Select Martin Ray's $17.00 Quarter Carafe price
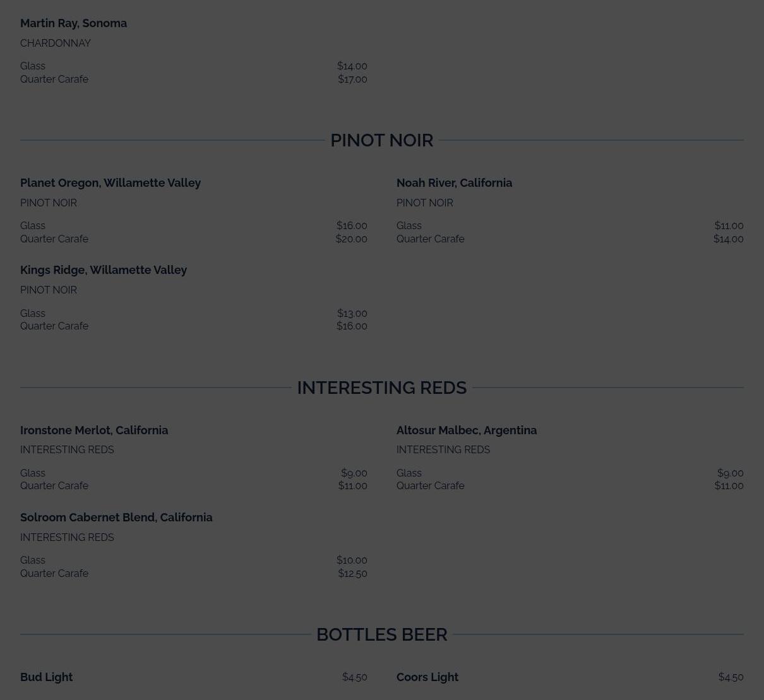This screenshot has height=700, width=764. pyautogui.click(x=352, y=80)
